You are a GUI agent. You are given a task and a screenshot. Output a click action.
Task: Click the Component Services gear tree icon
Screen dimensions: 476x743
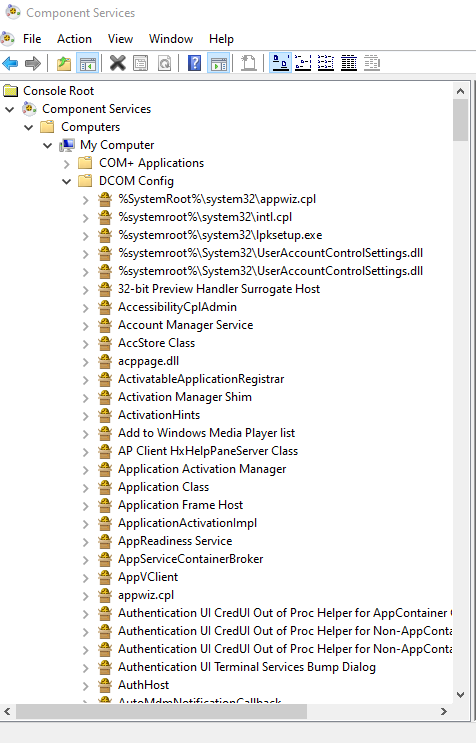[29, 109]
